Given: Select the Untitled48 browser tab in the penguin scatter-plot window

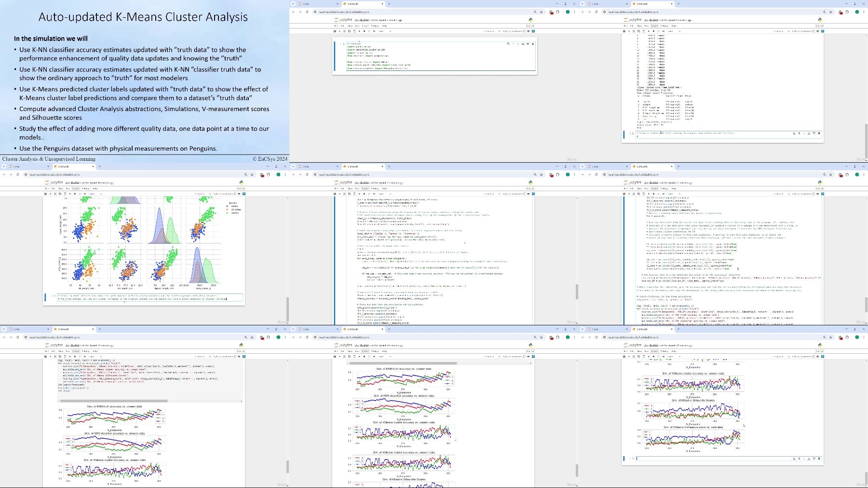Looking at the screenshot, I should pyautogui.click(x=74, y=167).
